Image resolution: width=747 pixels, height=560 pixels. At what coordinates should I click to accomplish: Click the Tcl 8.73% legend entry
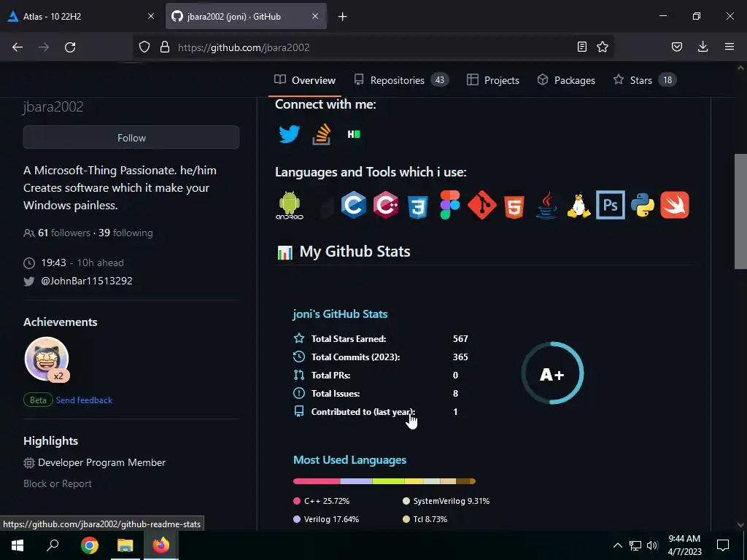[425, 519]
